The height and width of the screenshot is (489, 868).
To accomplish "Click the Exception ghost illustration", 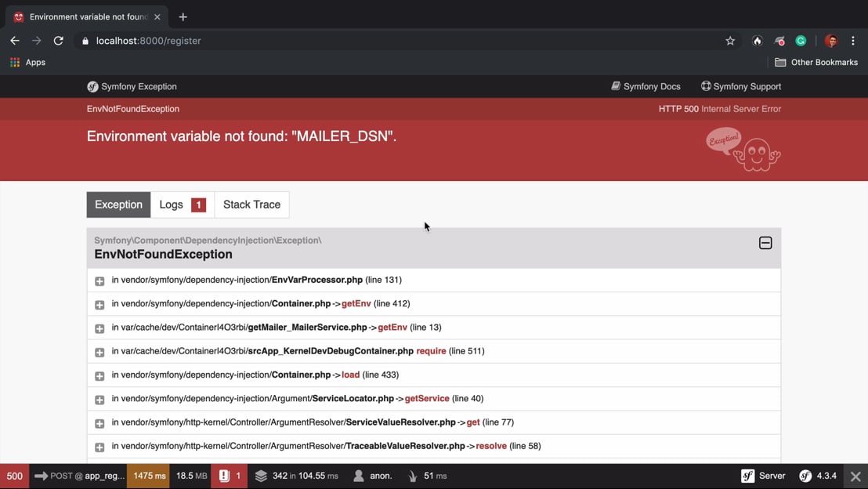I will [743, 150].
